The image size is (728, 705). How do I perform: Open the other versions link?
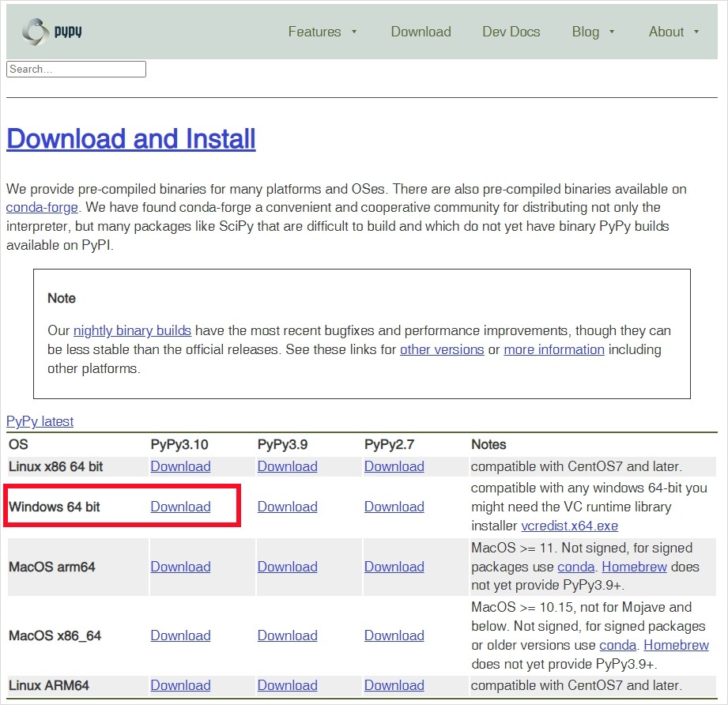[442, 349]
